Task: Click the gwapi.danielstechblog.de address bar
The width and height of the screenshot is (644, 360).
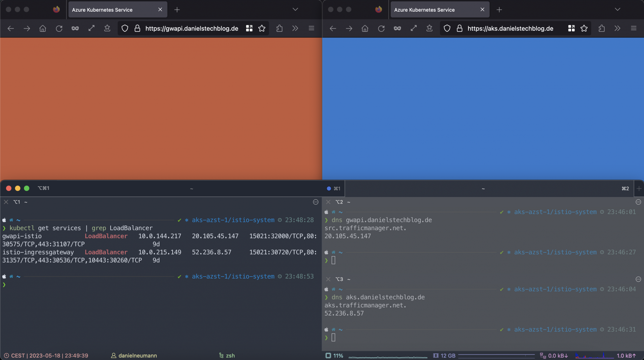Action: click(191, 28)
